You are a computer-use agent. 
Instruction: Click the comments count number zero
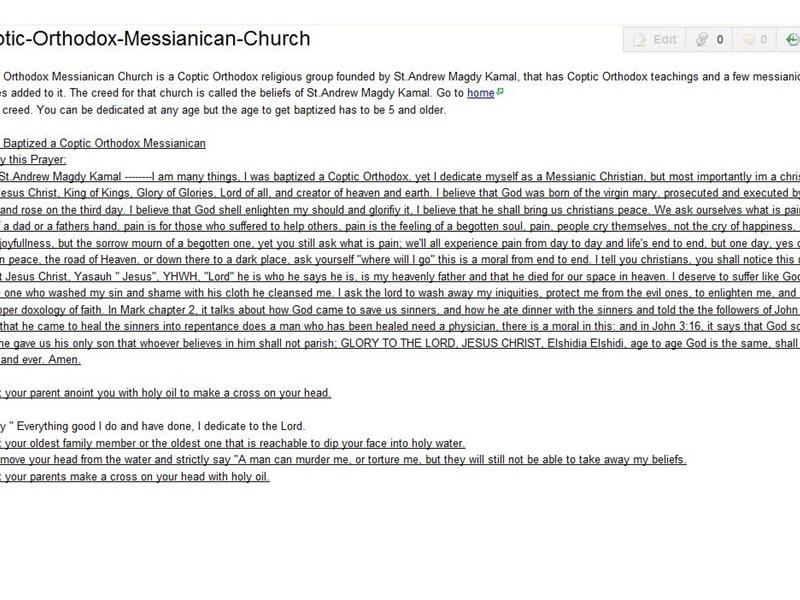[763, 39]
